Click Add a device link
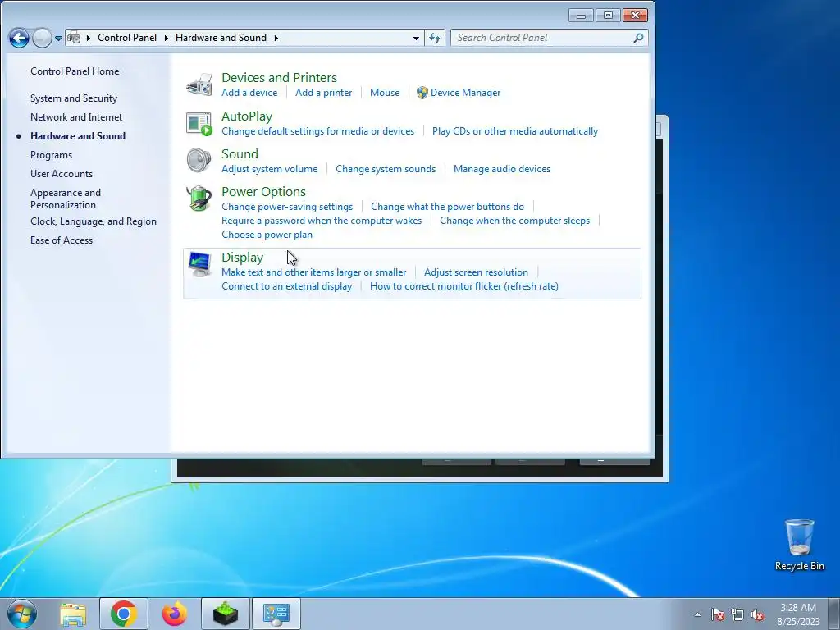The width and height of the screenshot is (840, 630). [249, 93]
